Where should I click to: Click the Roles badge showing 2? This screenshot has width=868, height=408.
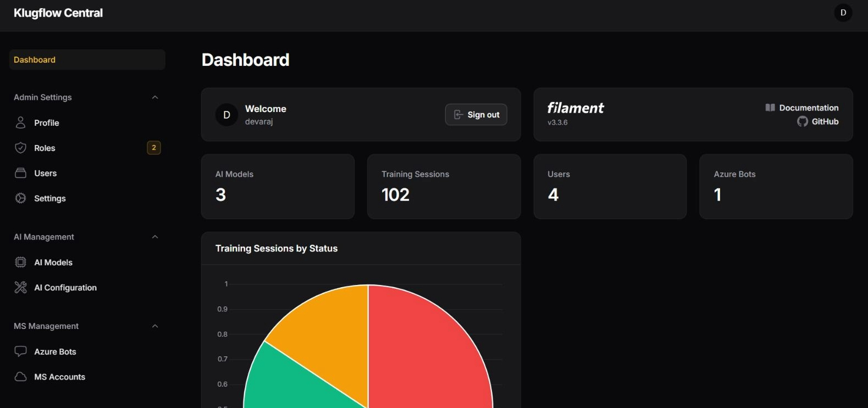tap(154, 147)
